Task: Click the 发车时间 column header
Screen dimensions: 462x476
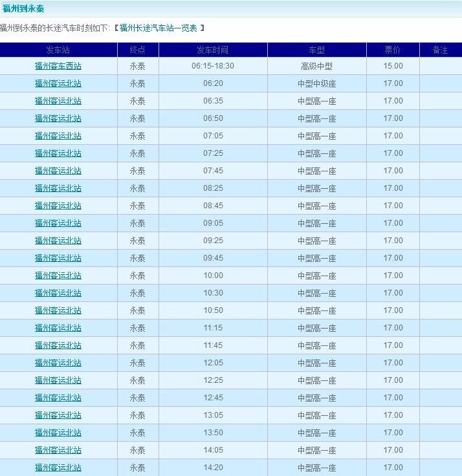Action: pyautogui.click(x=213, y=50)
